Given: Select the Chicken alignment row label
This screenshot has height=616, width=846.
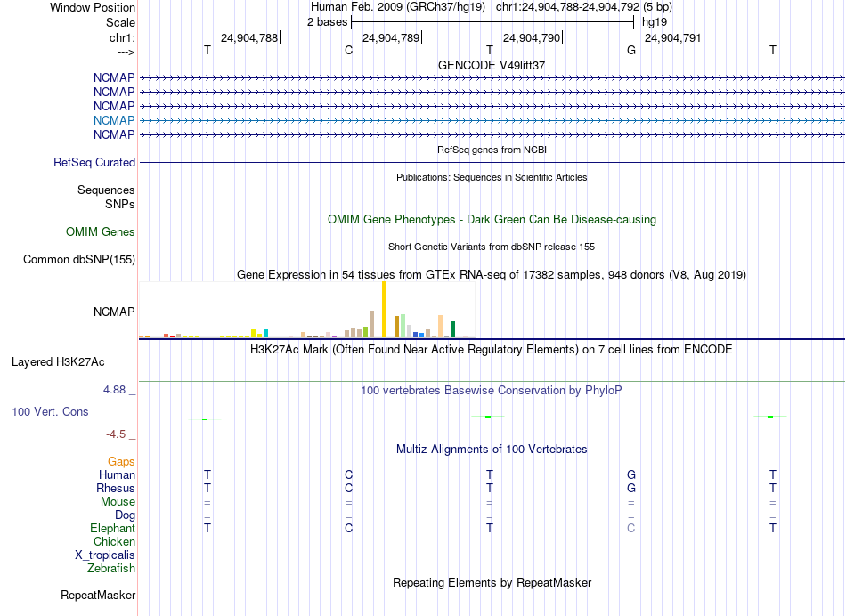Looking at the screenshot, I should [114, 541].
